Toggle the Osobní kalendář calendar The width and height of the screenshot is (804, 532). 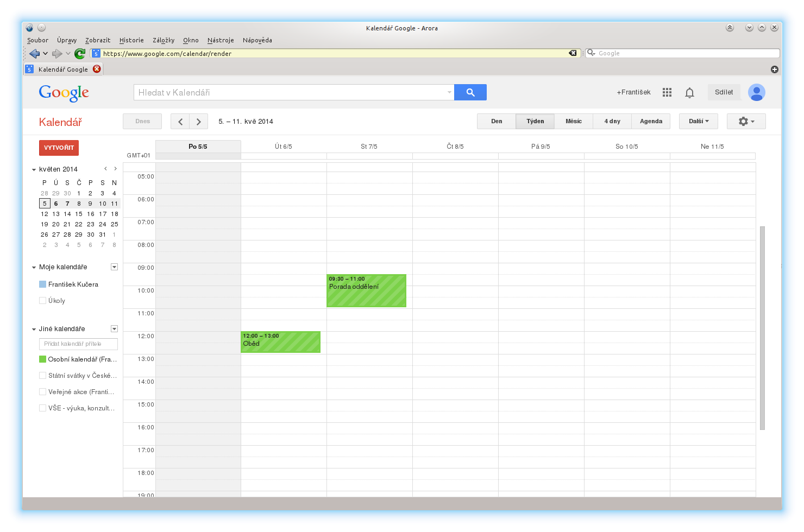[42, 359]
